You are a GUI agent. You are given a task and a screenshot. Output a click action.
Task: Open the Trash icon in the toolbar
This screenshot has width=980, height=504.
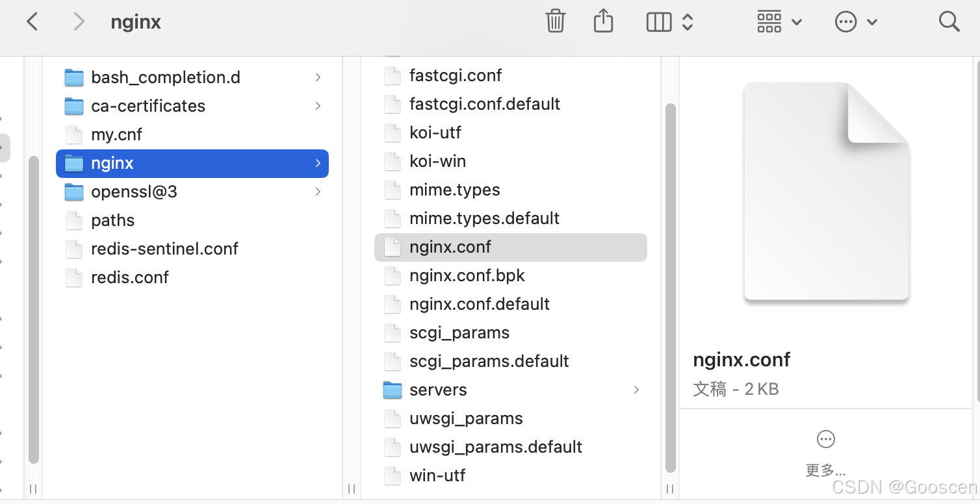pos(555,21)
